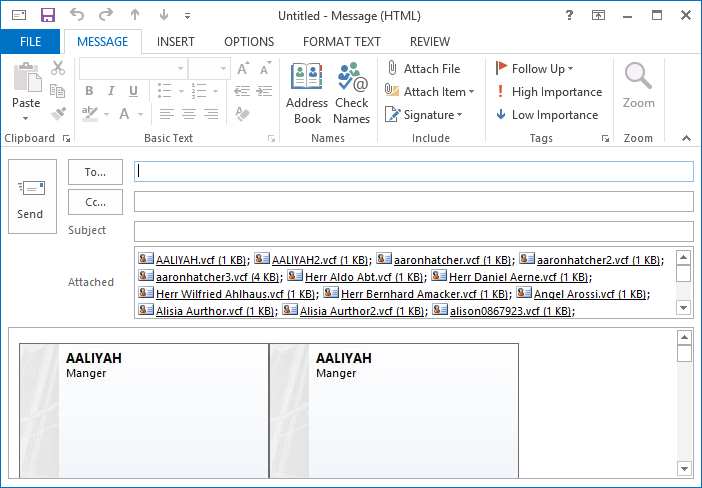Viewport: 702px width, 488px height.
Task: Switch to the INSERT tab
Action: click(x=176, y=42)
